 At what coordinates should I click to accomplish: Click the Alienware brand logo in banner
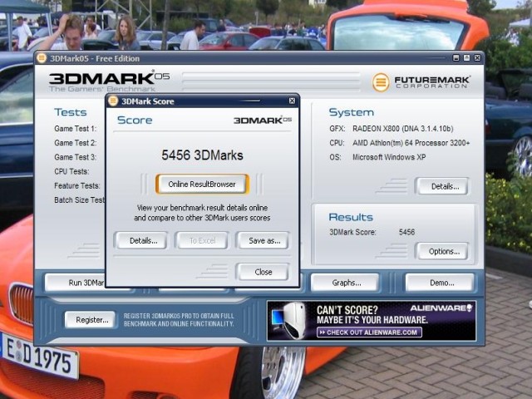click(441, 308)
